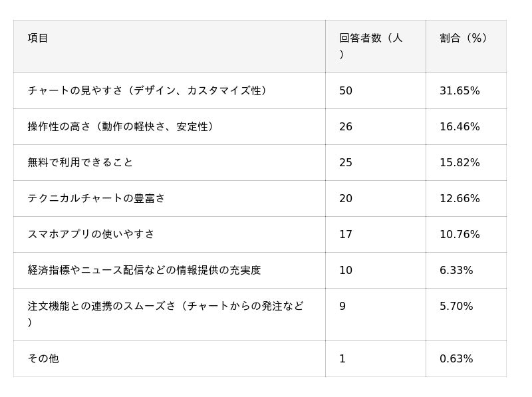
Task: Select the チャートの見やすさ row label
Action: pyautogui.click(x=147, y=90)
